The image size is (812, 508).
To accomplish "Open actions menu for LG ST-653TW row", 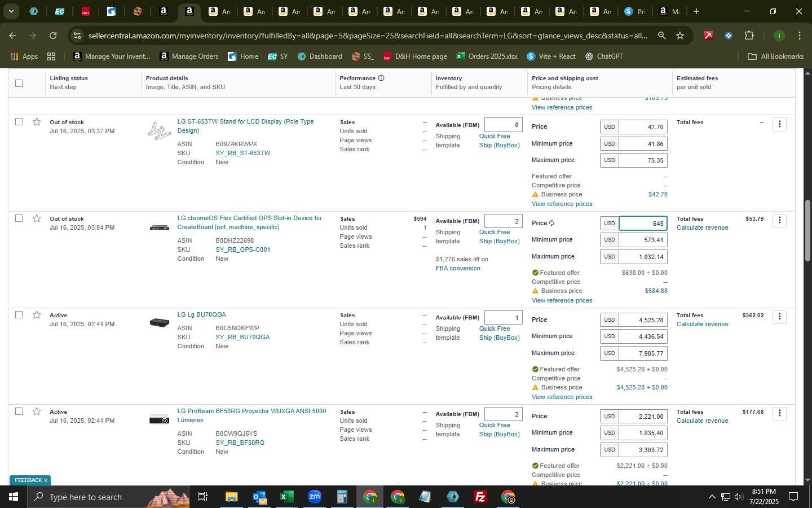I will click(779, 124).
